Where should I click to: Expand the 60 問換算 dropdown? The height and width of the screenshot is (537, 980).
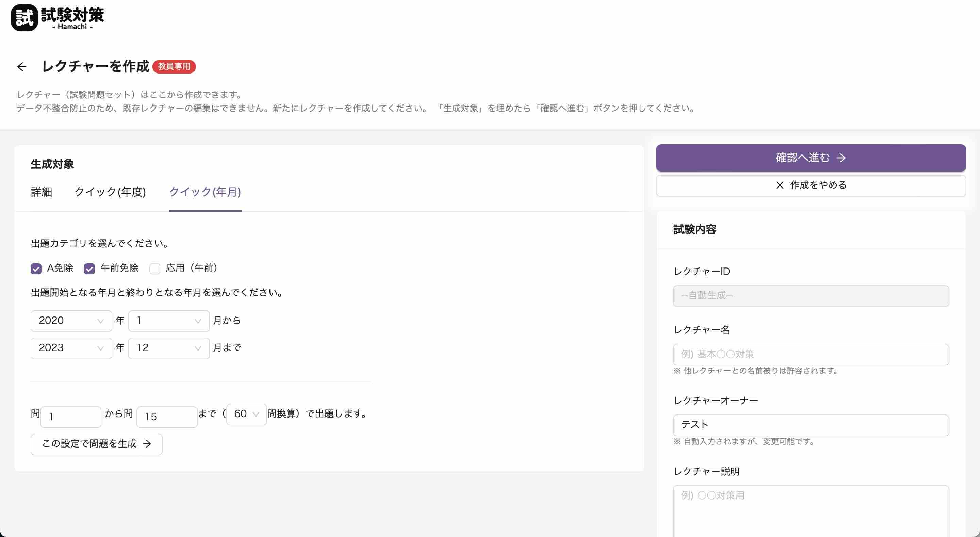[x=246, y=414]
